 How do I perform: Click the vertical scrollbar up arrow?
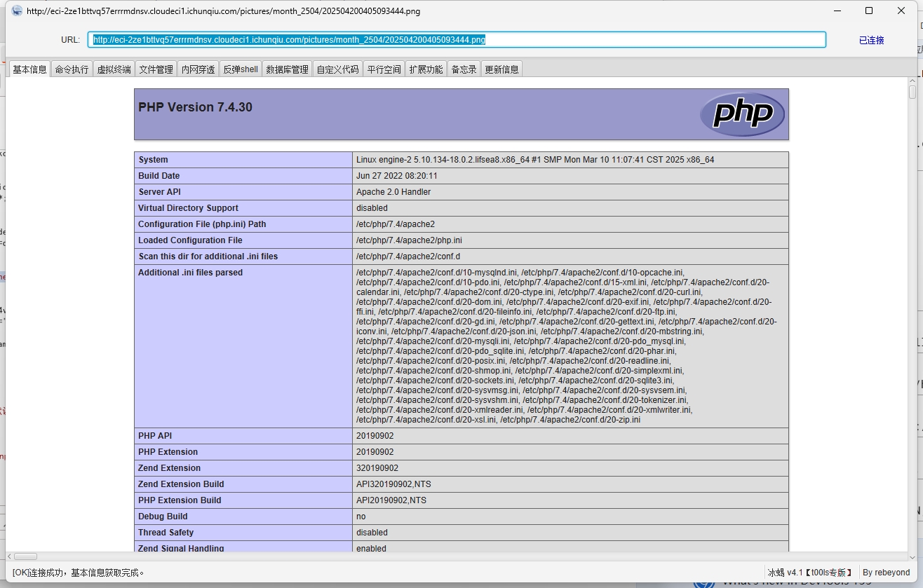click(912, 81)
